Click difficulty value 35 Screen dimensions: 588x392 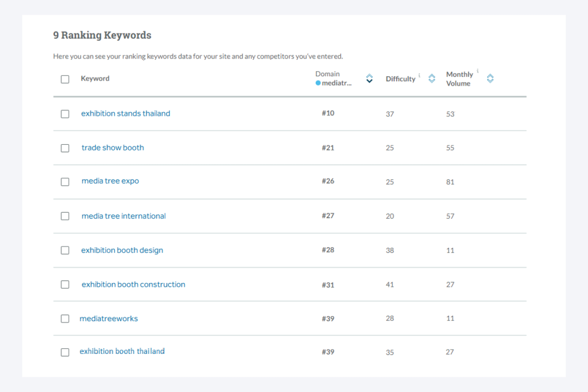click(x=390, y=352)
